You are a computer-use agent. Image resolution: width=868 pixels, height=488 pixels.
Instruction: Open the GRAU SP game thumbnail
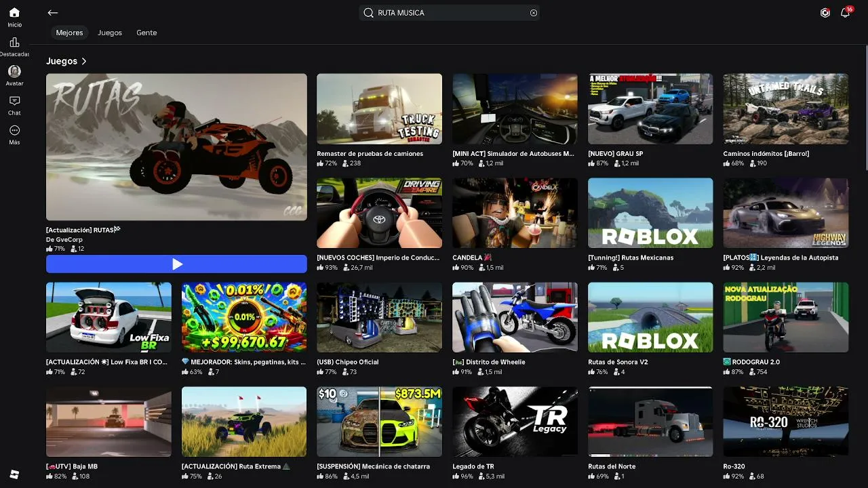coord(650,109)
